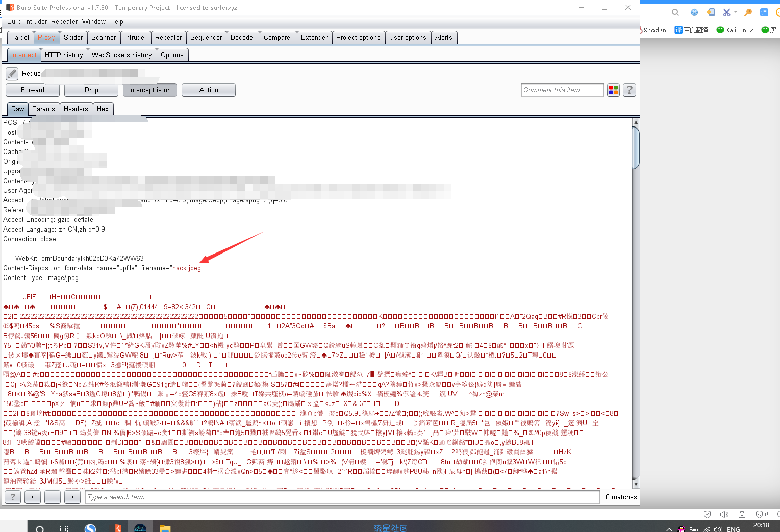Switch to the Repeater tool tab

168,37
